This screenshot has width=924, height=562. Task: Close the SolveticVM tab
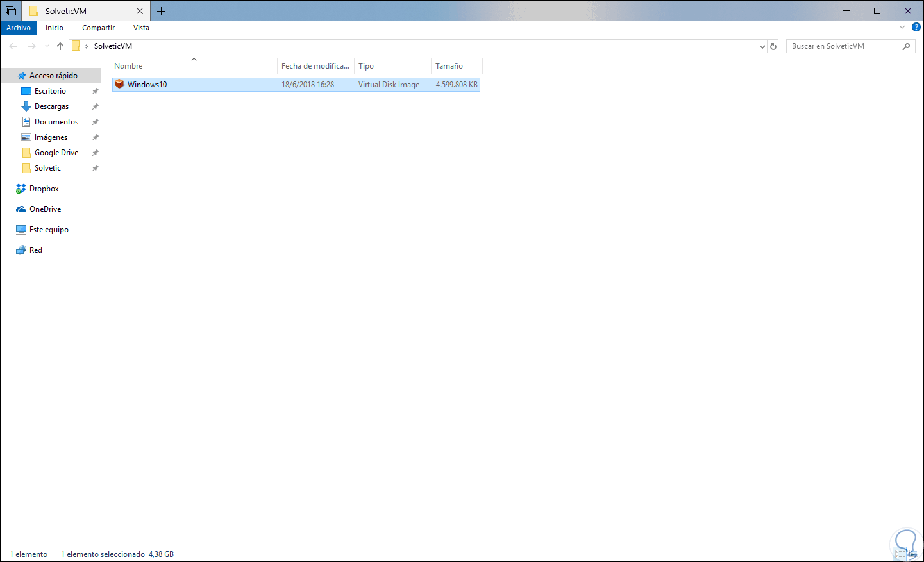tap(140, 11)
